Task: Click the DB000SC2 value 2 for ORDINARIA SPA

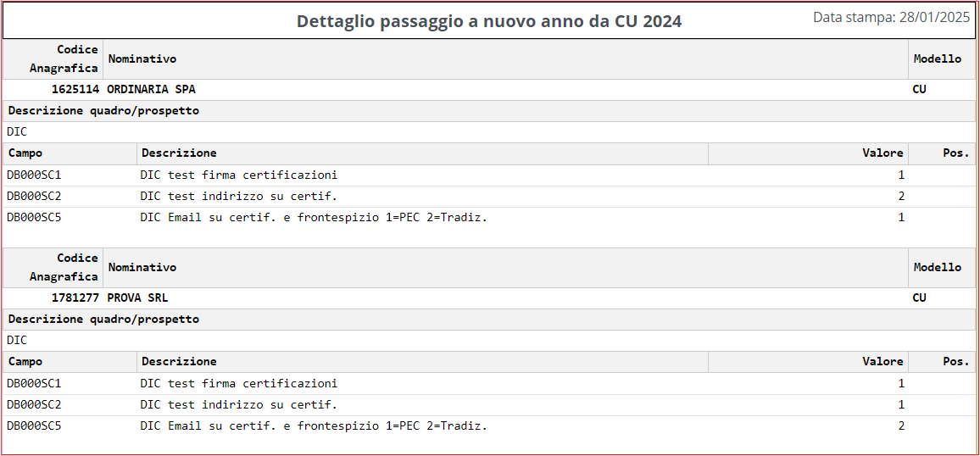Action: [901, 196]
